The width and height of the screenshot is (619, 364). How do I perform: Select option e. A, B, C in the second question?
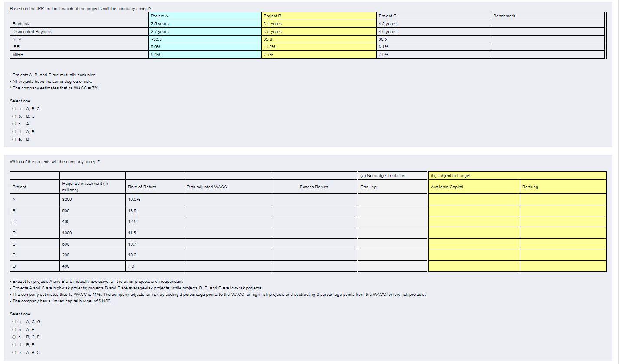(x=14, y=352)
